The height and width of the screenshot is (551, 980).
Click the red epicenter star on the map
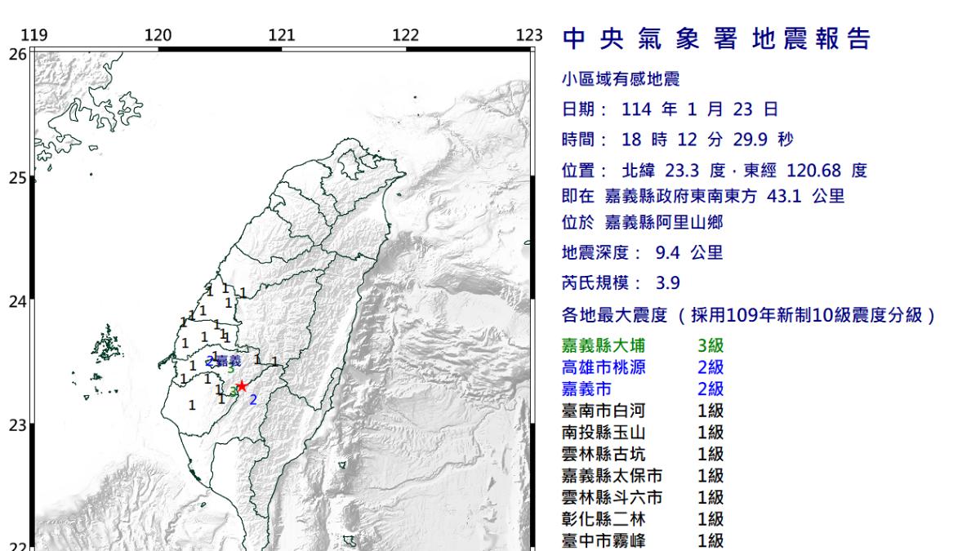tap(242, 387)
